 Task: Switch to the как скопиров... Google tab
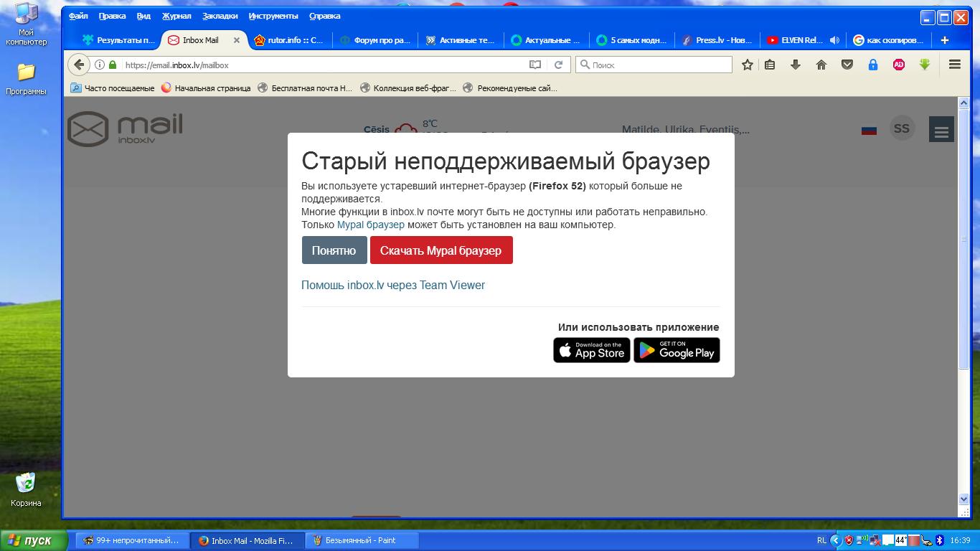887,40
